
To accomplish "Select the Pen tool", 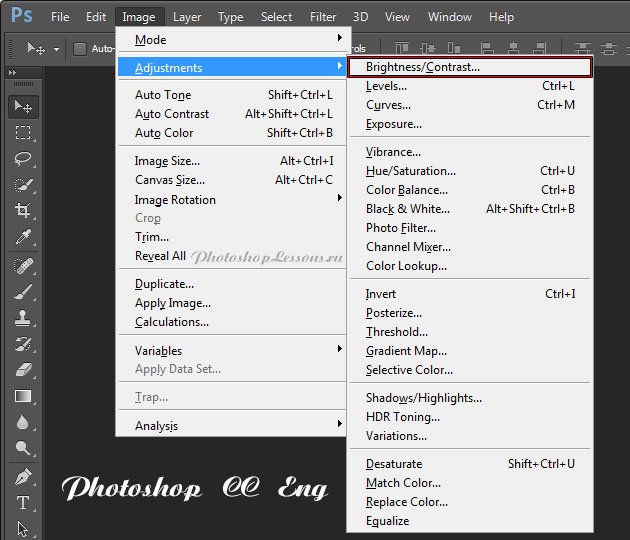I will [23, 476].
